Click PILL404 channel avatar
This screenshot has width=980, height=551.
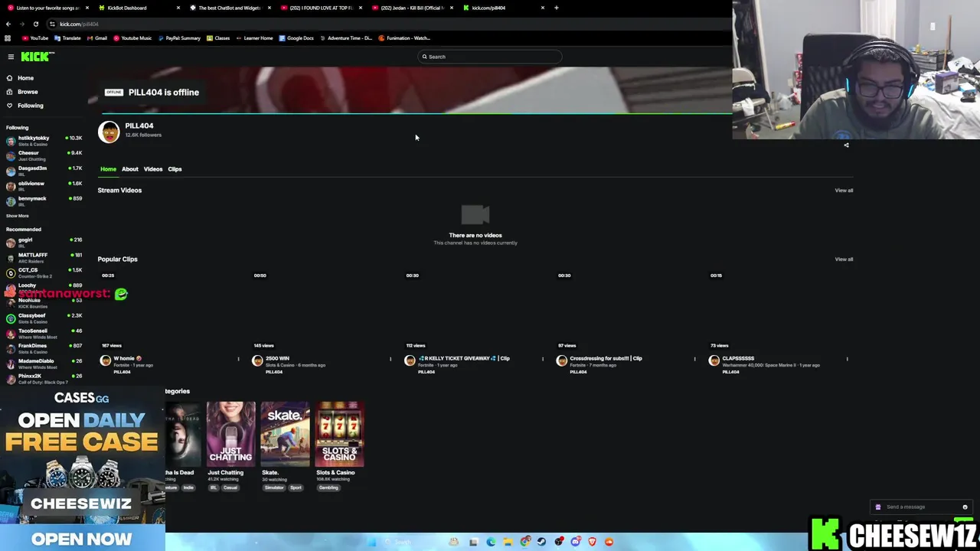[x=109, y=132]
